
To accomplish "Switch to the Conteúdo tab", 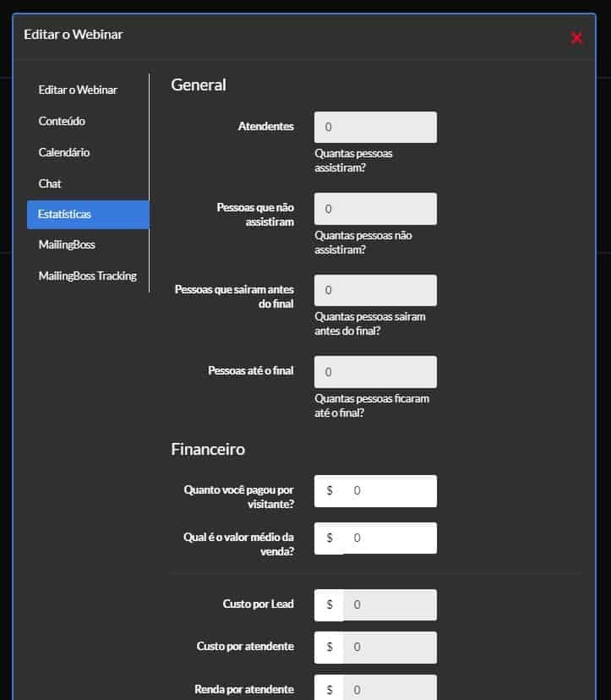I will pyautogui.click(x=62, y=121).
